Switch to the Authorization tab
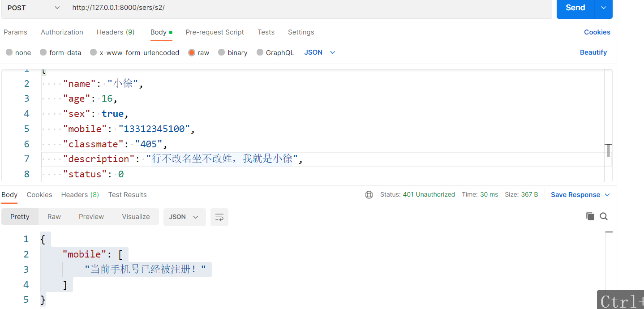 tap(62, 32)
